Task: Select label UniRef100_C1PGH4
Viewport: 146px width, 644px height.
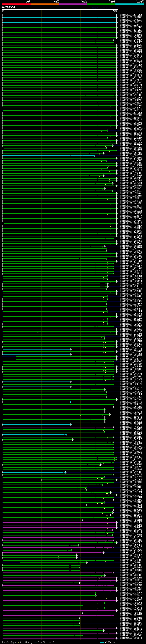Action: coord(131,165)
